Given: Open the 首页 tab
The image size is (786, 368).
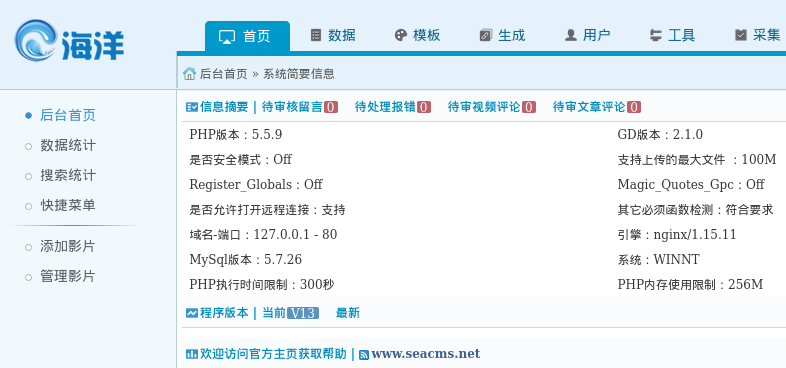Looking at the screenshot, I should coord(248,36).
